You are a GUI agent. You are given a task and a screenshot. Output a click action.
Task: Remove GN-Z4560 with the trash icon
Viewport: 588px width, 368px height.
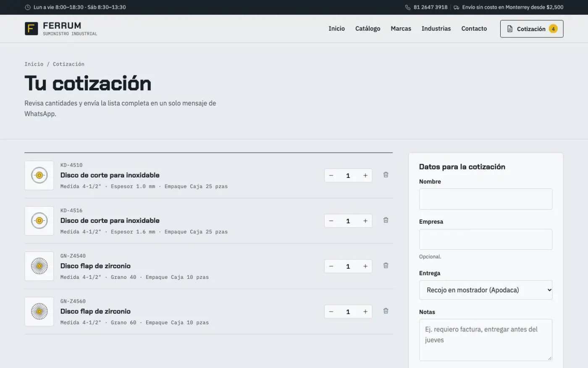pos(386,311)
